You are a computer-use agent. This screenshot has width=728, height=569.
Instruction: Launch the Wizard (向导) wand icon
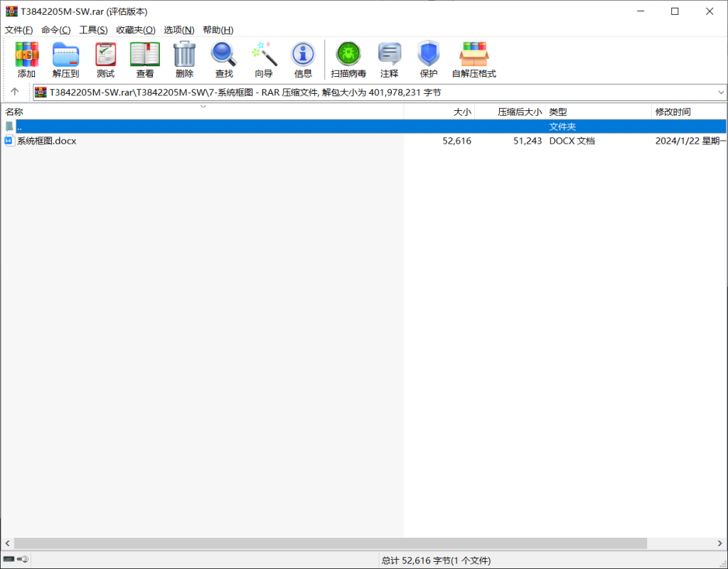264,60
